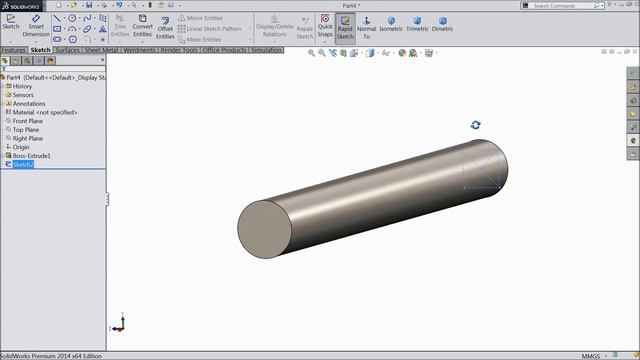Select the Arc sketch tool
This screenshot has height=360, width=640.
pos(72,29)
